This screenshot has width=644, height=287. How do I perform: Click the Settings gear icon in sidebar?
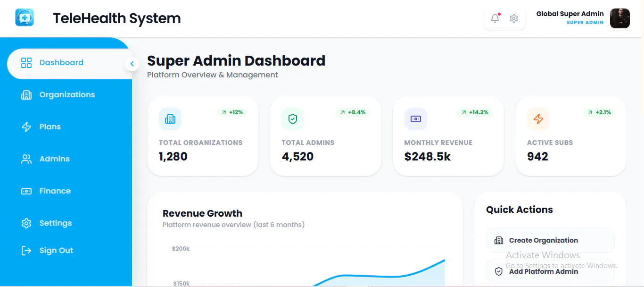26,223
